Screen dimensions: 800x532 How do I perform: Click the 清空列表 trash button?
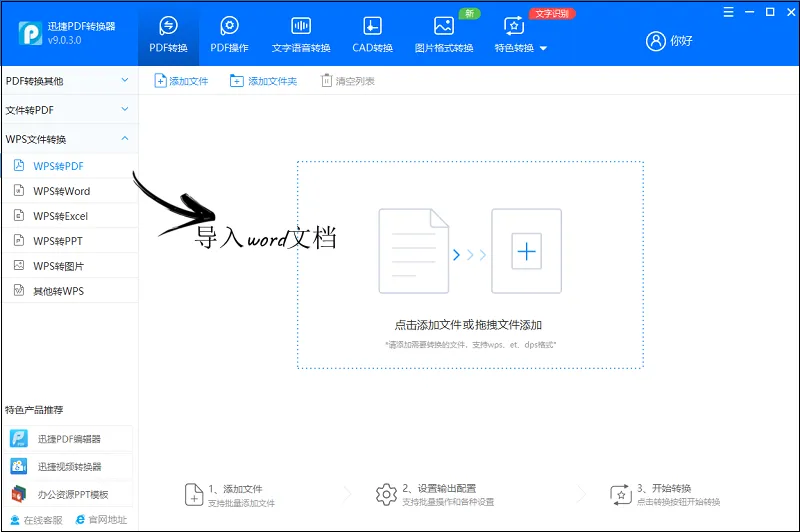click(x=347, y=81)
